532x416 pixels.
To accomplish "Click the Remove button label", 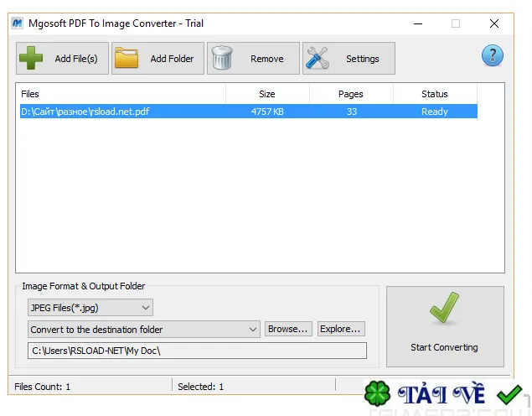I will coord(267,59).
